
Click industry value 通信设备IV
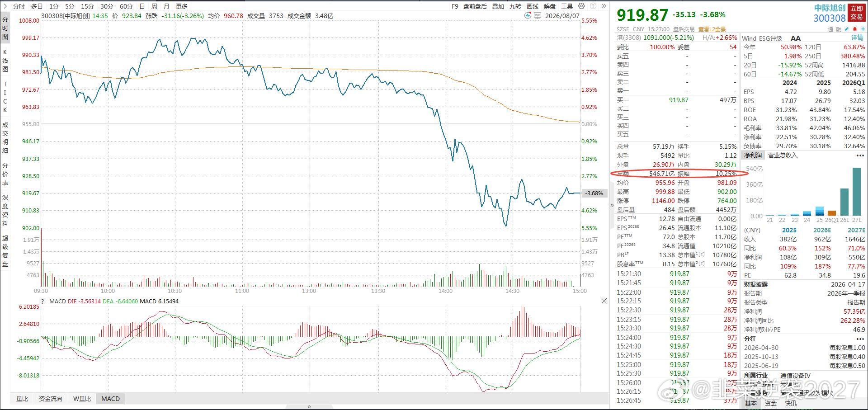[x=795, y=375]
